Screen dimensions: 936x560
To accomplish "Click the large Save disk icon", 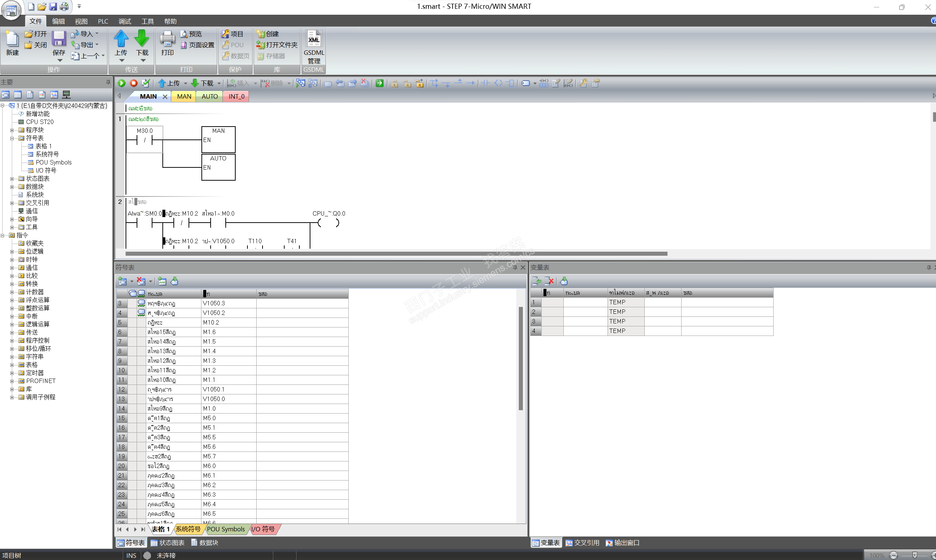I will coord(59,39).
